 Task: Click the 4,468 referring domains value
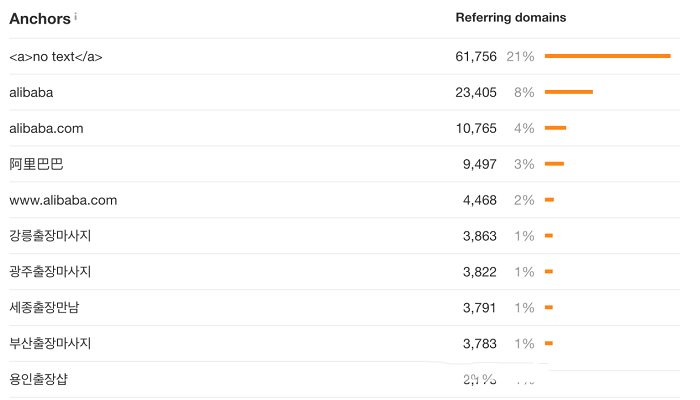pos(479,200)
